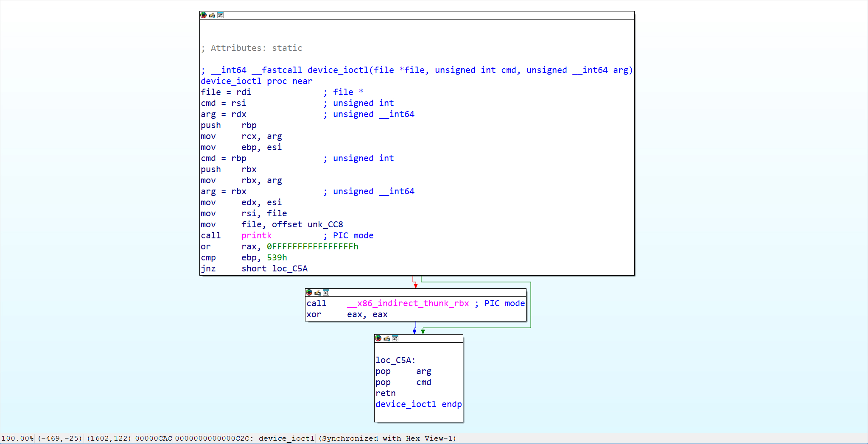Select the 539h constant in the cmp instruction
This screenshot has height=444, width=868.
[277, 257]
